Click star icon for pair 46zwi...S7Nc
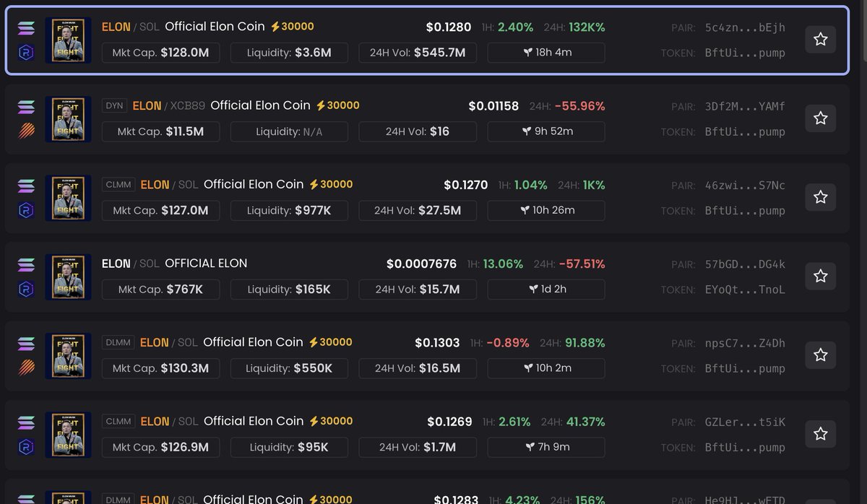The height and width of the screenshot is (504, 867). point(820,197)
